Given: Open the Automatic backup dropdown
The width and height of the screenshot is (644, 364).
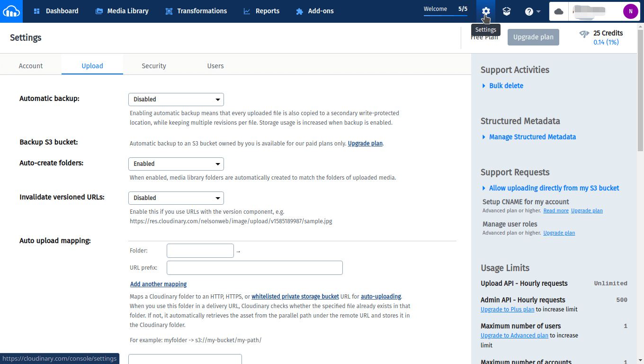Looking at the screenshot, I should tap(176, 99).
